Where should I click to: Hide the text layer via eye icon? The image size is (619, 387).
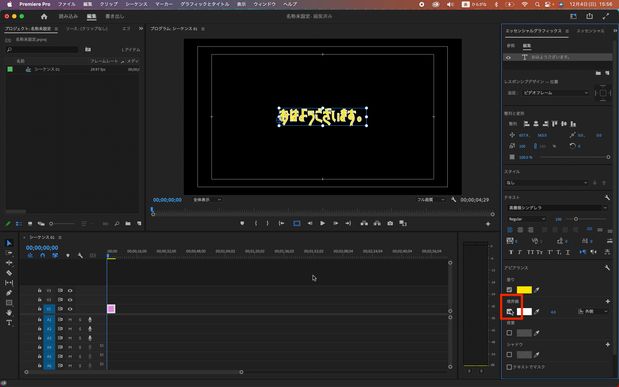(x=508, y=57)
